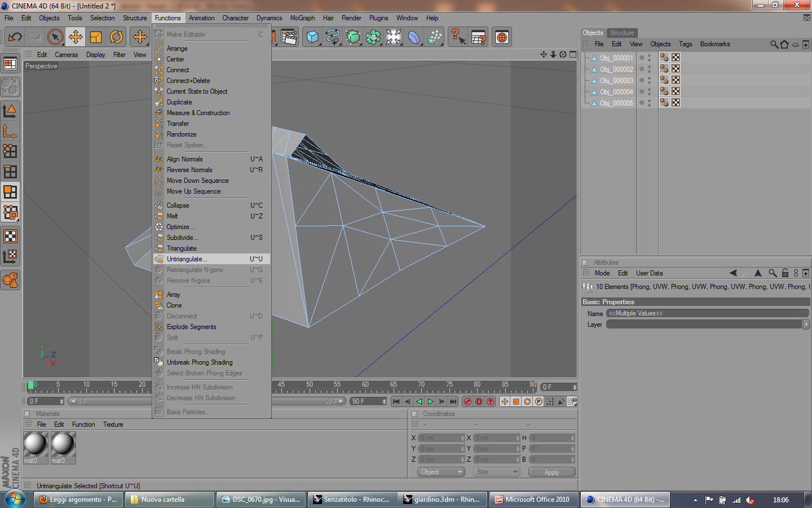Open Render Settings clapperboard icon
Image resolution: width=812 pixels, height=508 pixels.
coord(289,37)
